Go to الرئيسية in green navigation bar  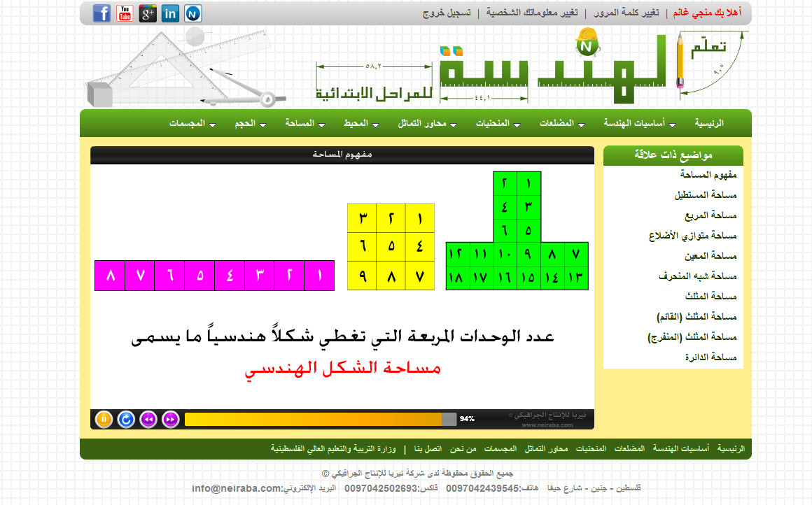tap(708, 123)
